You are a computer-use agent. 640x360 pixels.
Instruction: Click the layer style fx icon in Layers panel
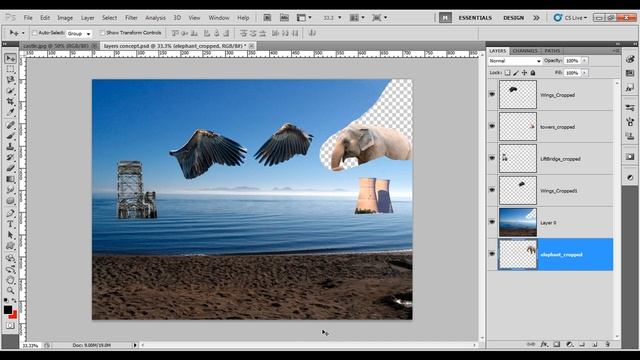544,344
